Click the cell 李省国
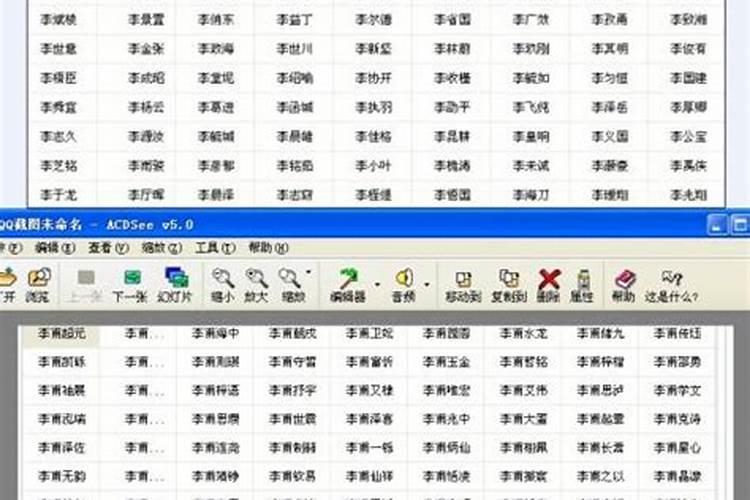 pyautogui.click(x=452, y=20)
